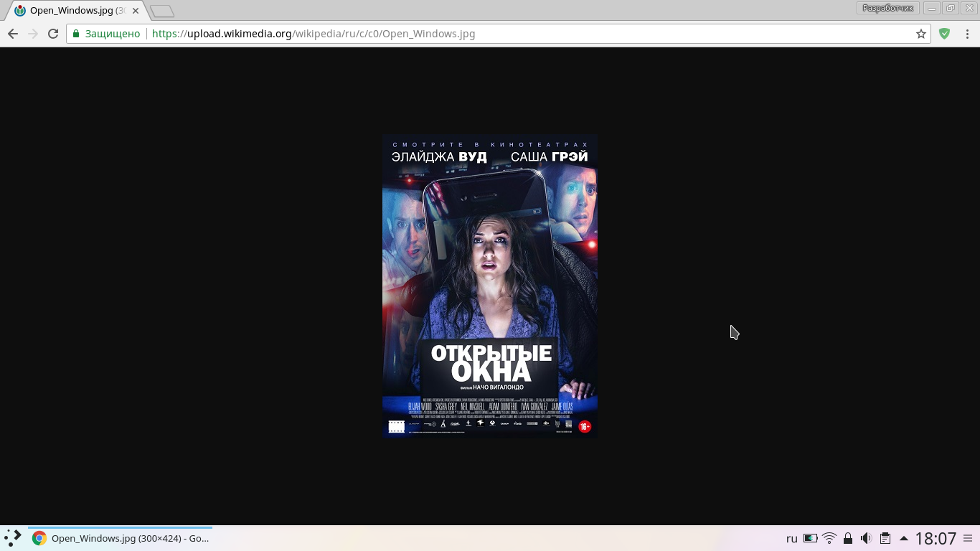Open the Wi-Fi network tray icon
The width and height of the screenshot is (980, 551).
click(x=829, y=538)
